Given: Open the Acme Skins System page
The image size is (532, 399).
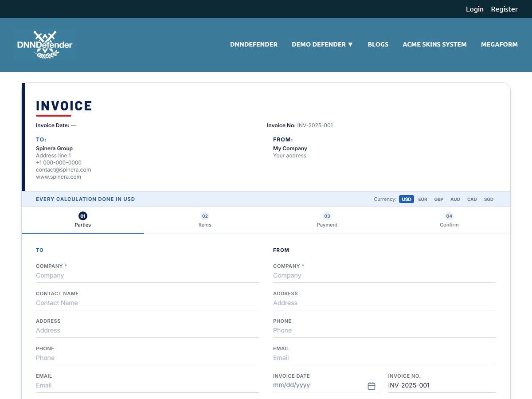Looking at the screenshot, I should pyautogui.click(x=434, y=44).
